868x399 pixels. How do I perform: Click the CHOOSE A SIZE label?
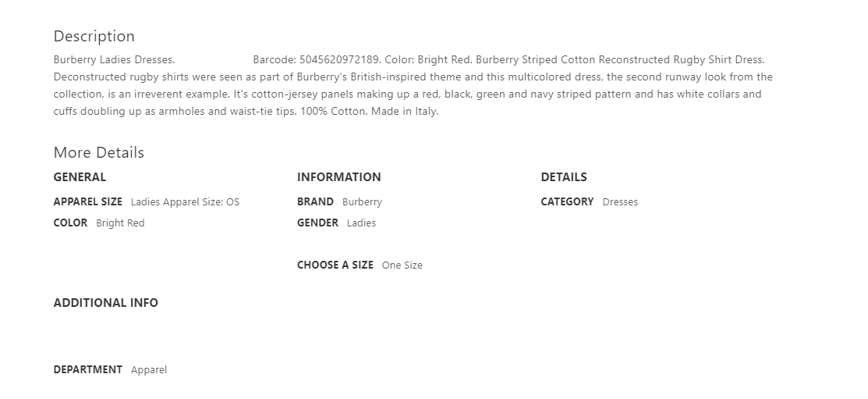click(335, 265)
